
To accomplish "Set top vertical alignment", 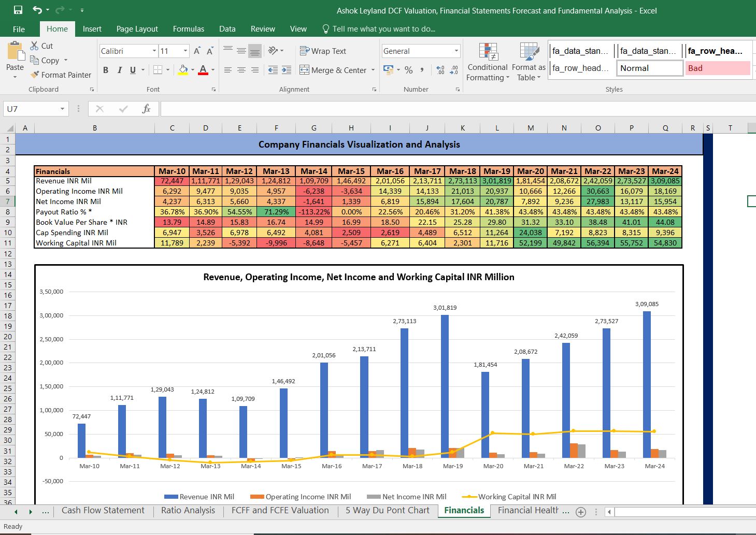I will pos(228,50).
